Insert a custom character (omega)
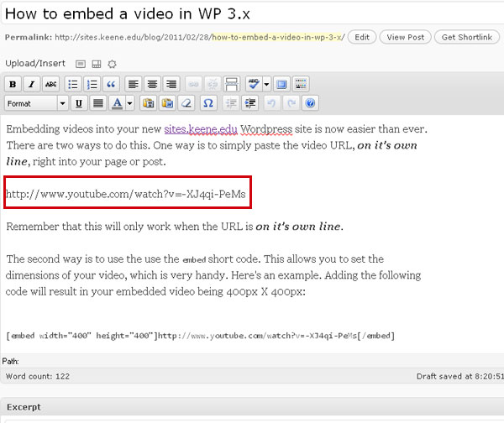This screenshot has width=504, height=423. tap(208, 103)
